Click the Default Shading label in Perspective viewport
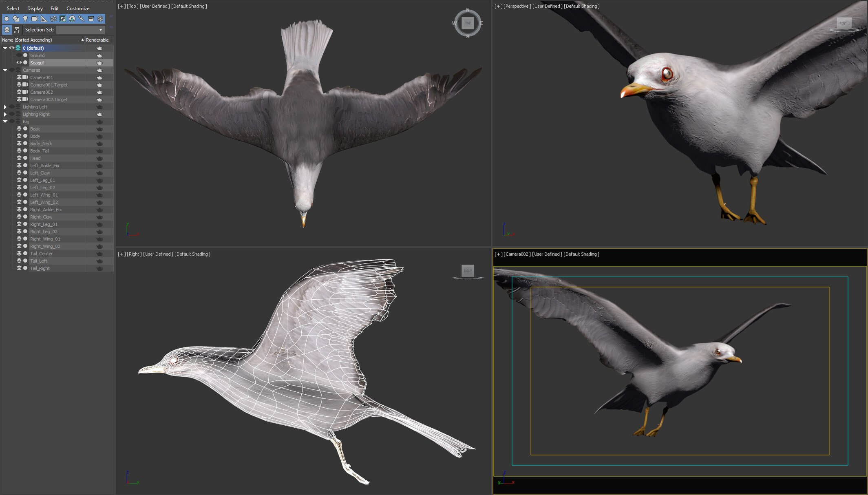Viewport: 868px width, 495px height. (581, 6)
